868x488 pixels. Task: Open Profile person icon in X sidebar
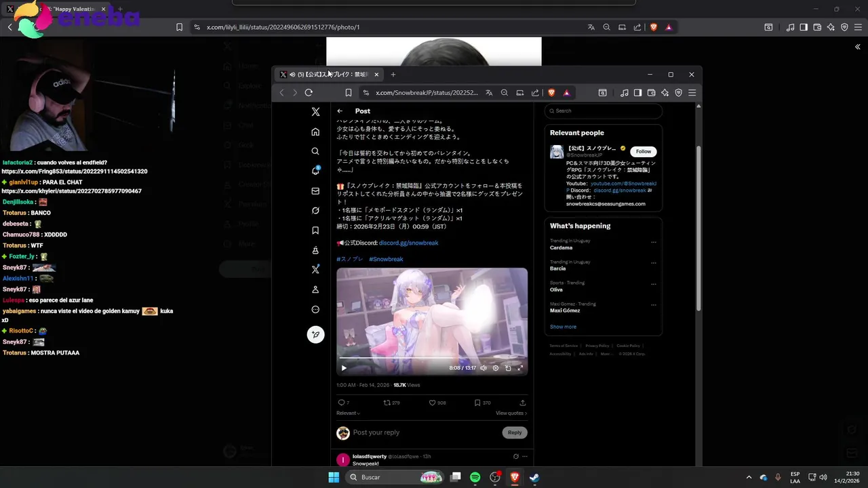click(x=315, y=289)
